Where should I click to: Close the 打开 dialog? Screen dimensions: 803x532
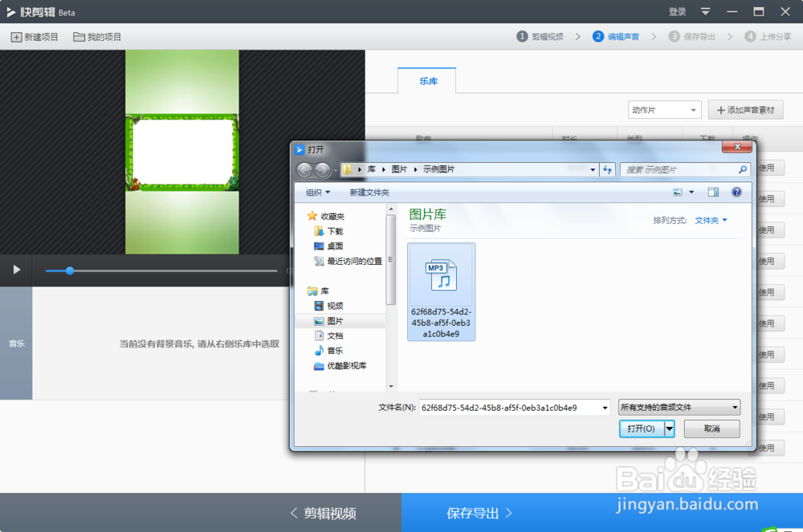[737, 147]
